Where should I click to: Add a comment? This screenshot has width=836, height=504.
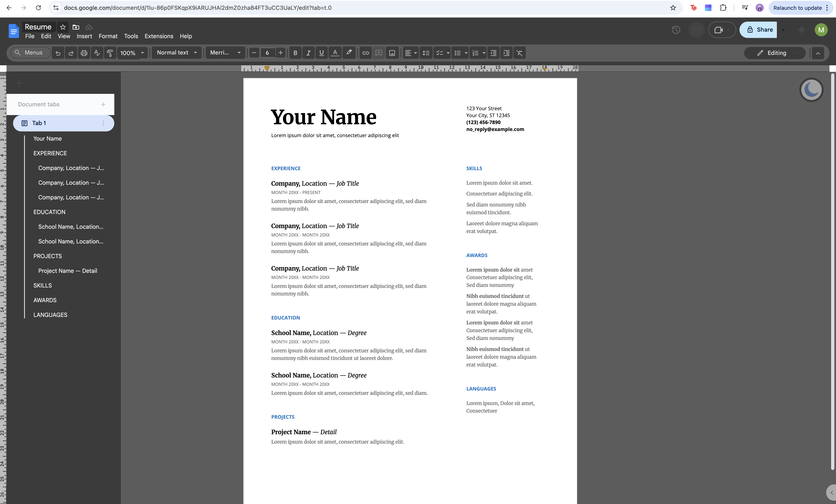tap(379, 53)
